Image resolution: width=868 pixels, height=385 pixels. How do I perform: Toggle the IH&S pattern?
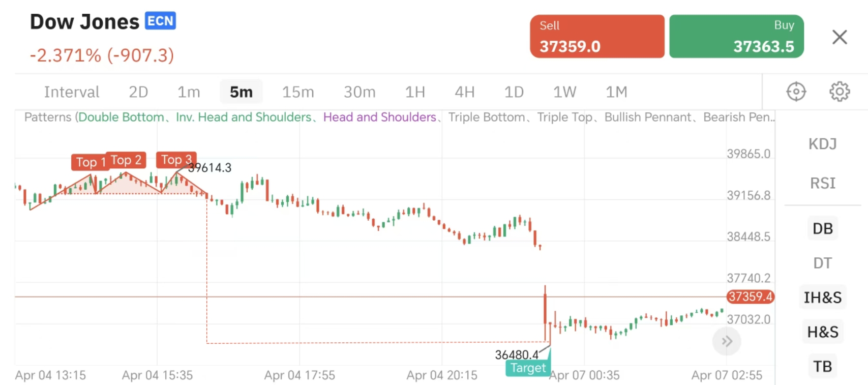click(x=822, y=298)
